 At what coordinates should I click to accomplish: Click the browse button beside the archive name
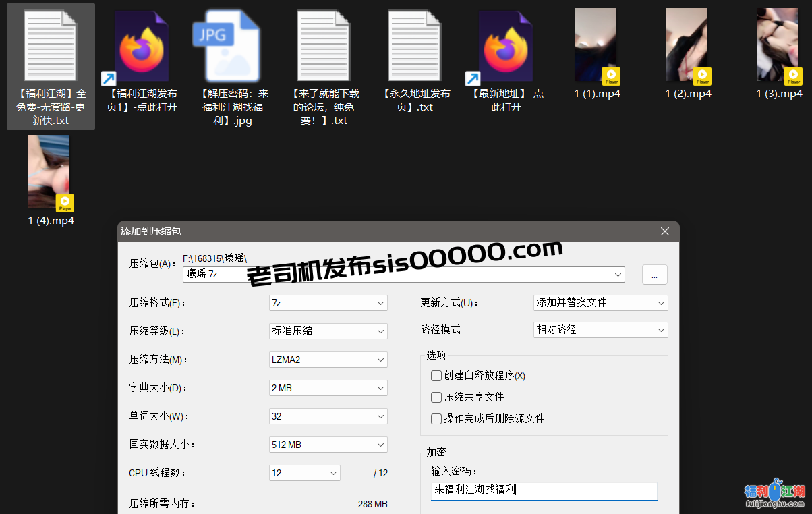coord(654,274)
